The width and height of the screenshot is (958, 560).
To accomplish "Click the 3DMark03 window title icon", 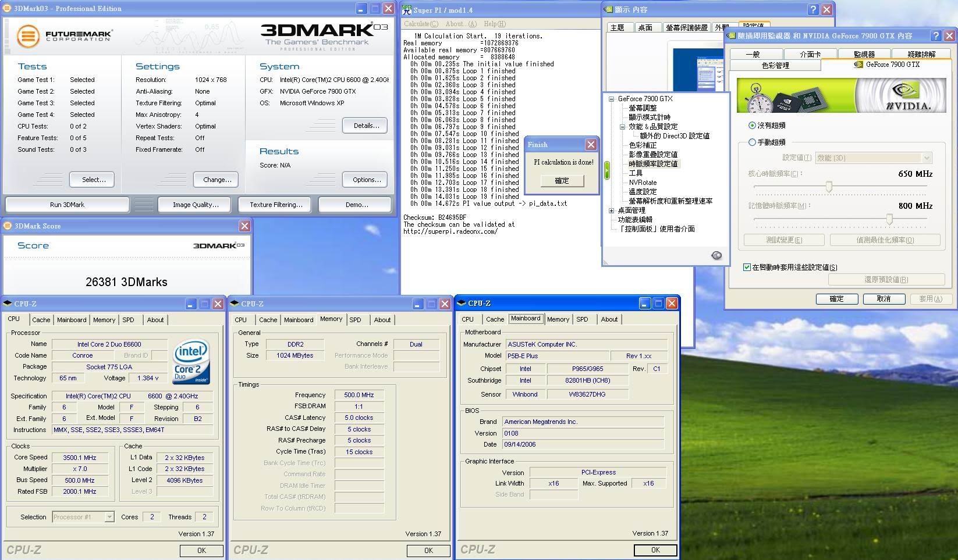I will pos(8,9).
